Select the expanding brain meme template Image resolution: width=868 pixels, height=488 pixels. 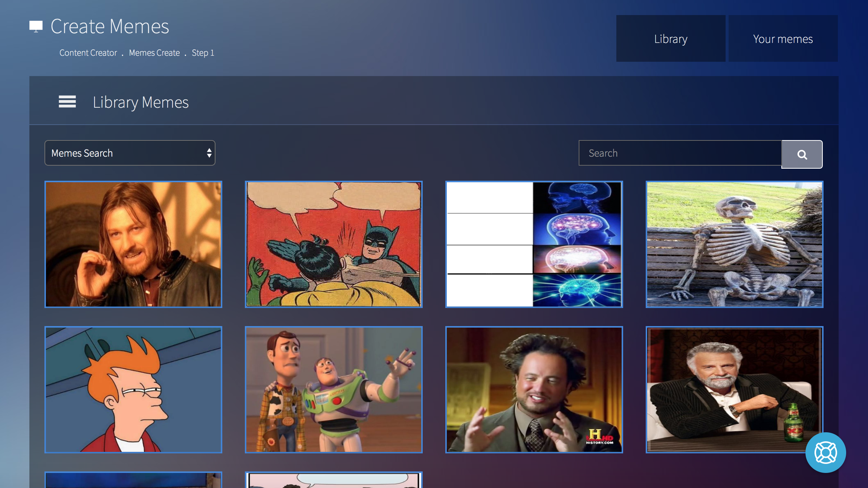pyautogui.click(x=534, y=244)
